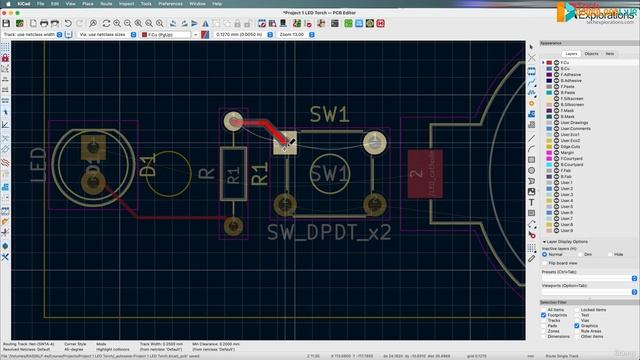Click the B.Adhesive color swatch

tap(549, 81)
